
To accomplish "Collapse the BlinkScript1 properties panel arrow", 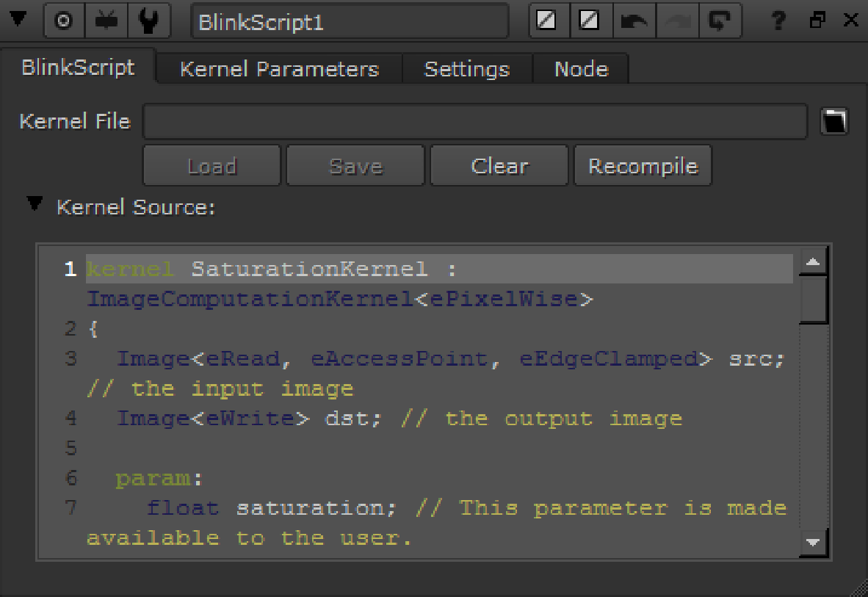I will click(18, 20).
